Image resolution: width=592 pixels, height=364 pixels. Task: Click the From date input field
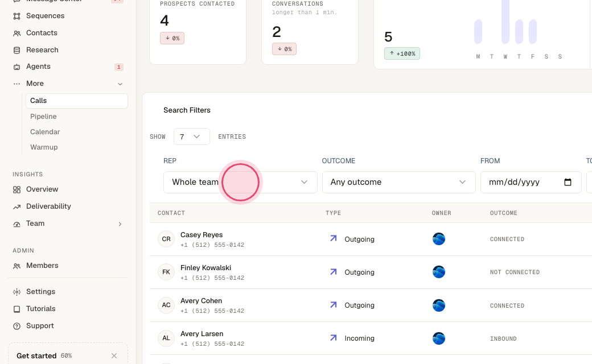point(531,182)
